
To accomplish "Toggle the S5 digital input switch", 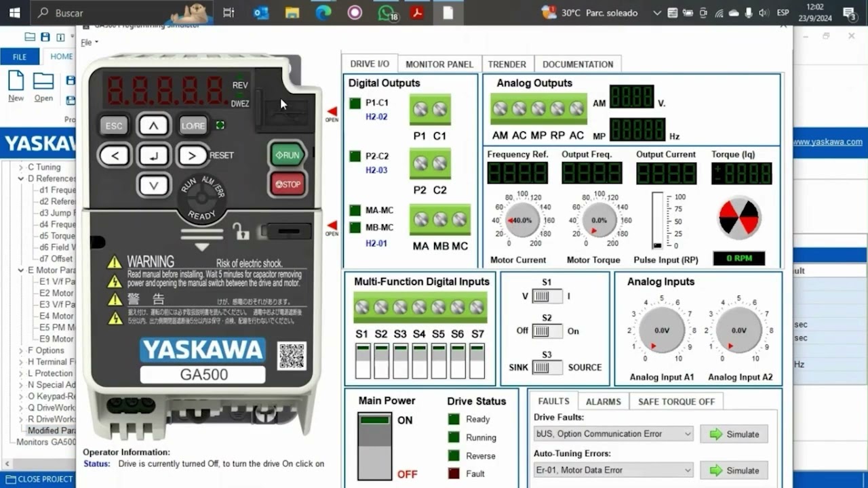I will (x=439, y=361).
